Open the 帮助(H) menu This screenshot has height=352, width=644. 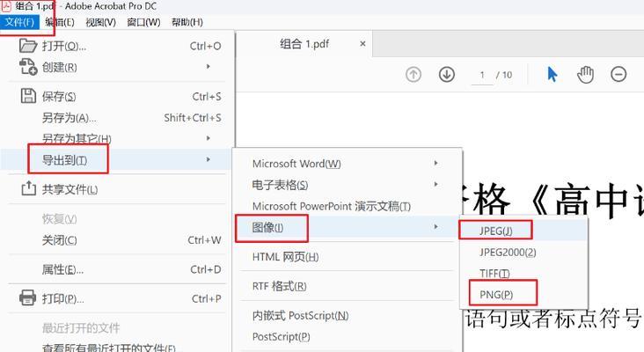click(187, 22)
